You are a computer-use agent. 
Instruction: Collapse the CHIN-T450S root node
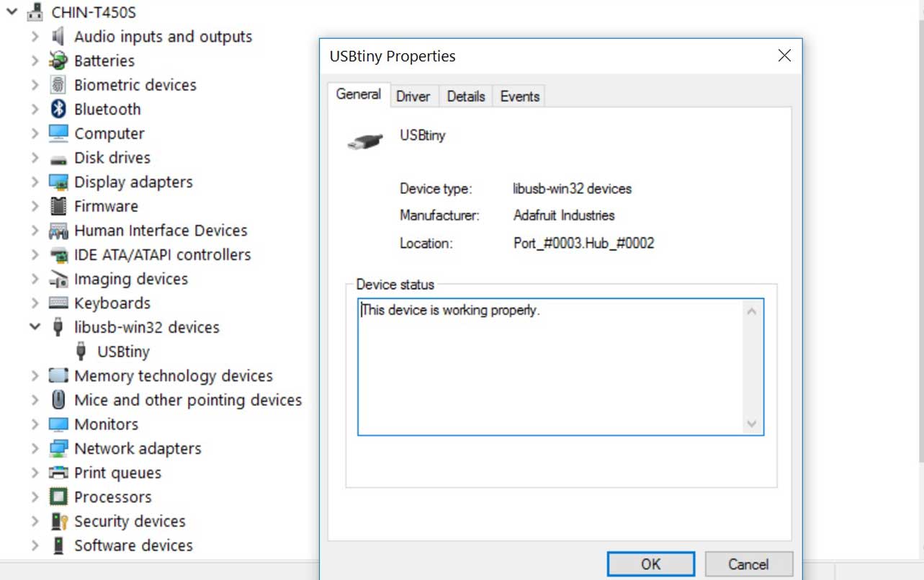pyautogui.click(x=11, y=12)
